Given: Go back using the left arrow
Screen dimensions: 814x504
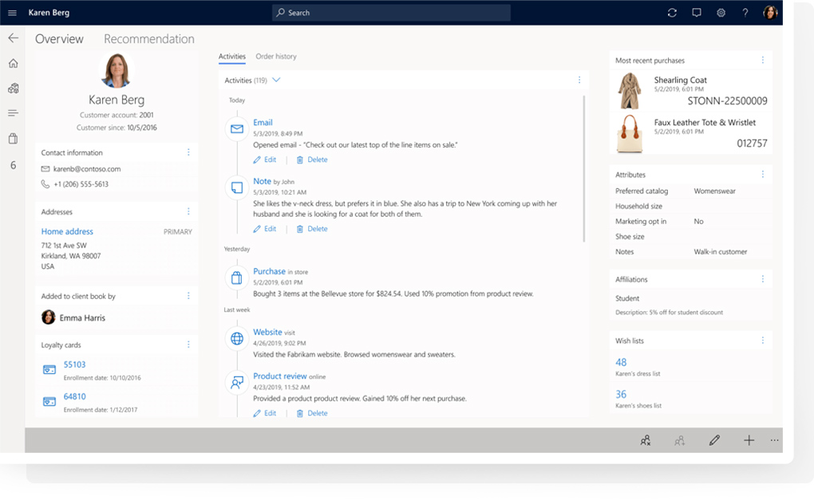Looking at the screenshot, I should point(14,37).
